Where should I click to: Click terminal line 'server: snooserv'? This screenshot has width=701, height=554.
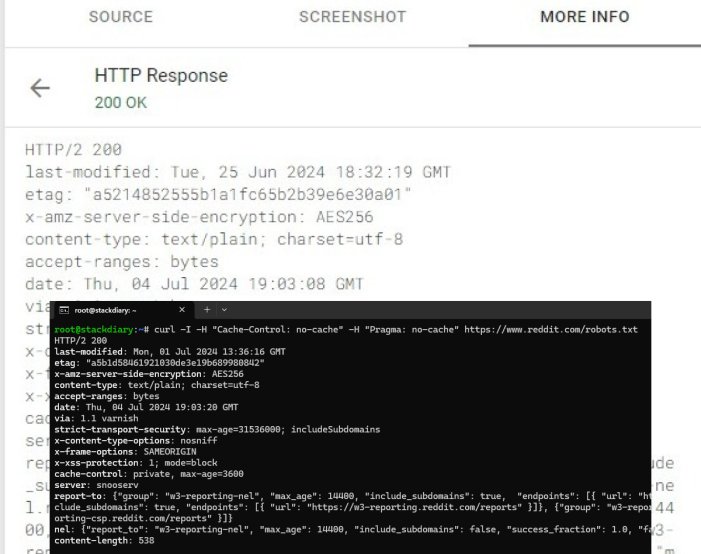(x=96, y=485)
